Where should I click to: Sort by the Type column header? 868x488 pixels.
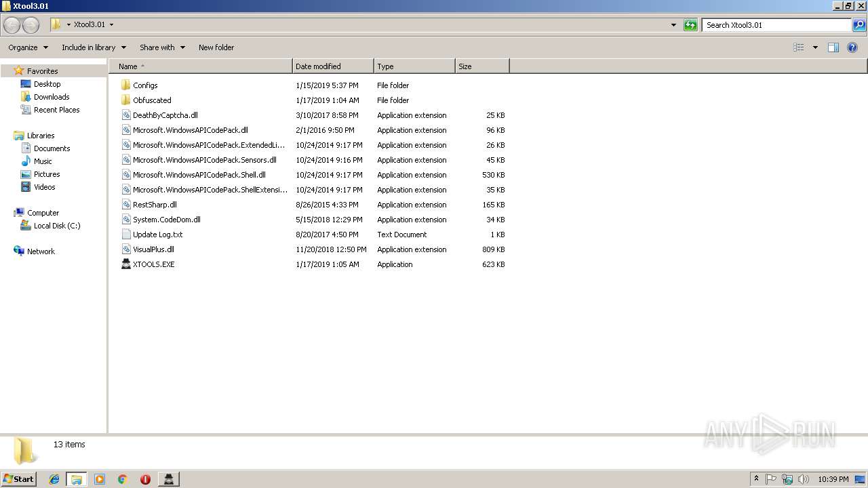pyautogui.click(x=414, y=66)
